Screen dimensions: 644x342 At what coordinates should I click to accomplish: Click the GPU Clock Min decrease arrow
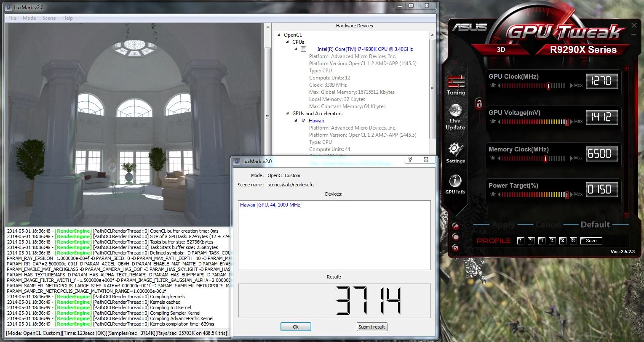(499, 85)
